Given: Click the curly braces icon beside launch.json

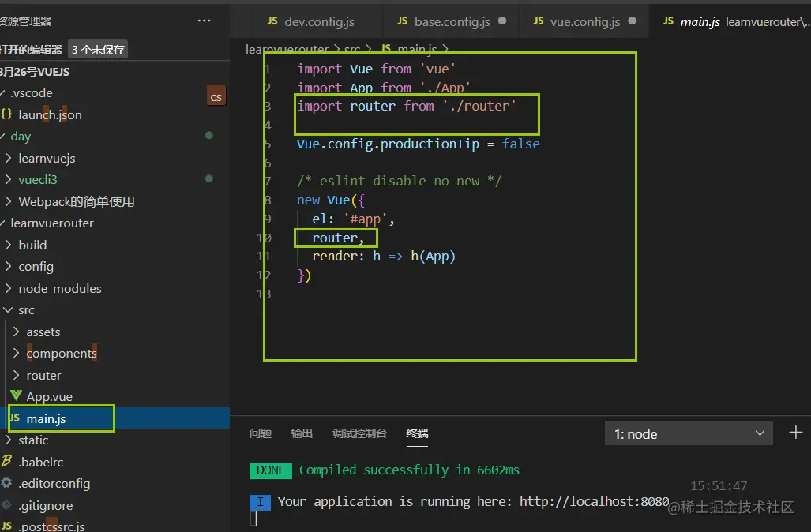Looking at the screenshot, I should pyautogui.click(x=6, y=114).
